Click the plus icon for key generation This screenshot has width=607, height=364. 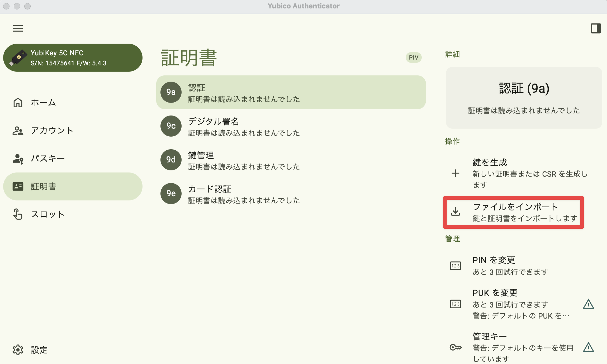click(456, 173)
